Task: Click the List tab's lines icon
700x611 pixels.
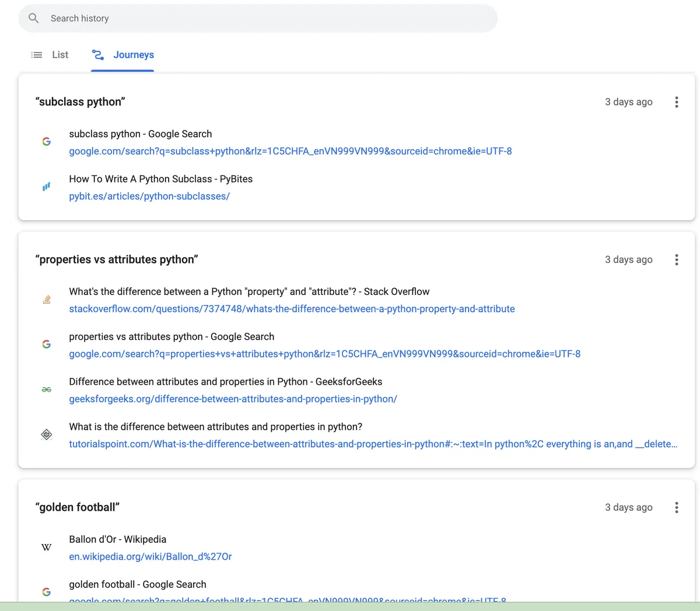Action: click(x=37, y=55)
